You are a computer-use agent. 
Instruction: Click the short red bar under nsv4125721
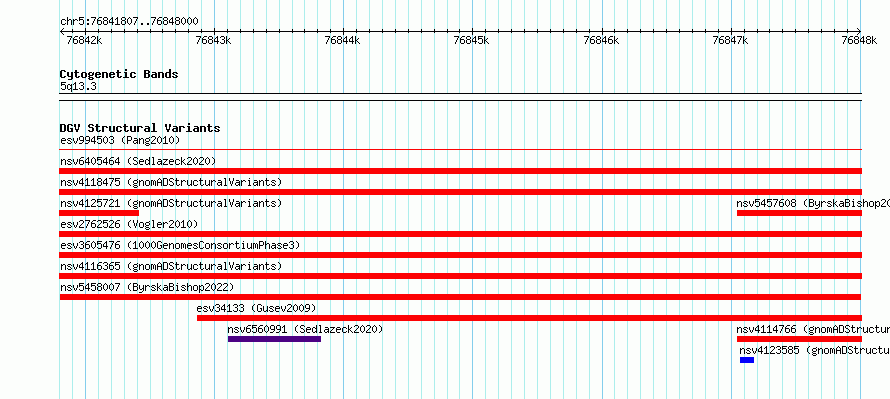click(x=99, y=213)
